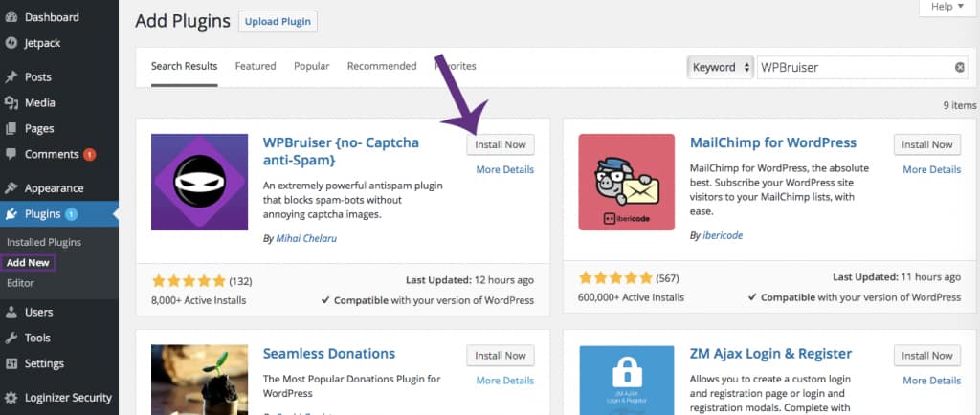
Task: Clear the WPBruiser search text
Action: 960,68
